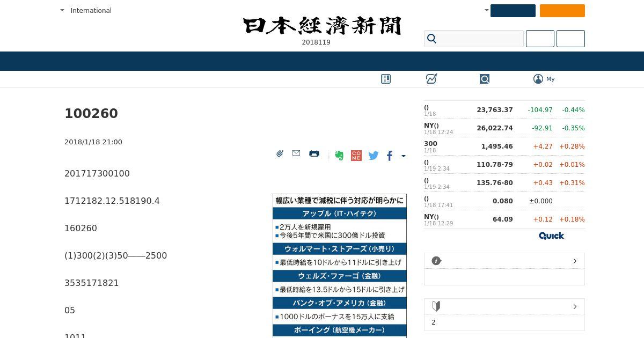Click the second outlined button beside search
Image resolution: width=644 pixels, height=338 pixels.
(570, 39)
